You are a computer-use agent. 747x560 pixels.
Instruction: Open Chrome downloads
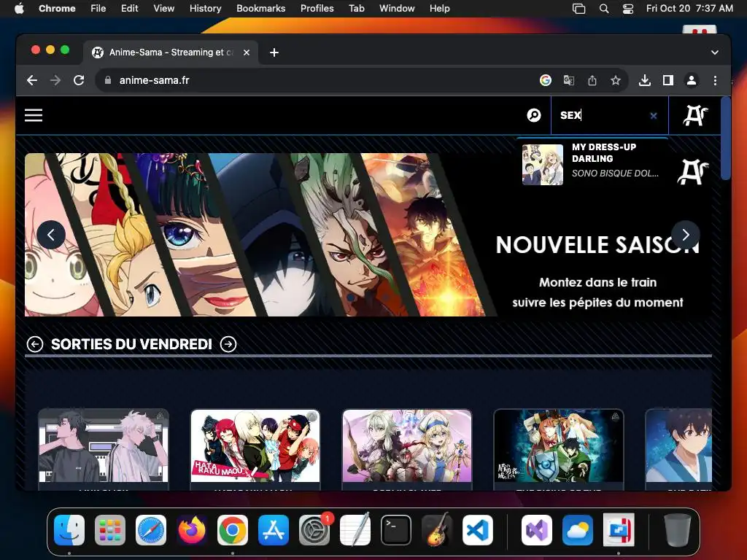click(x=645, y=80)
